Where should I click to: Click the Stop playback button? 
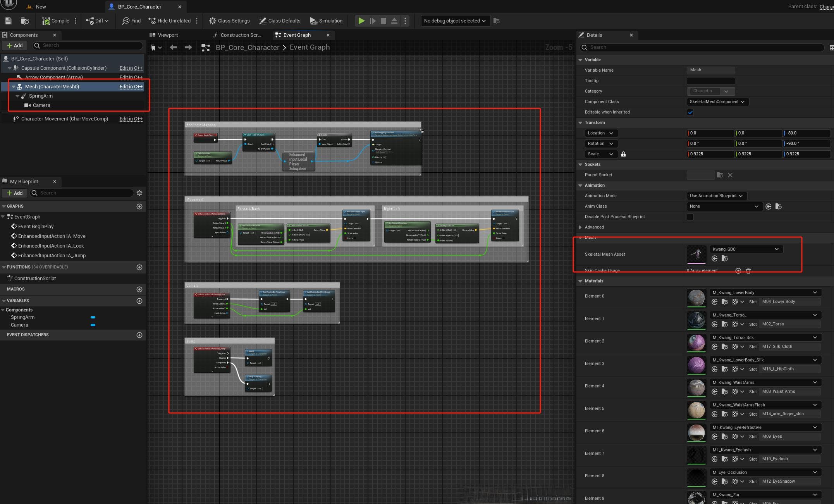pos(383,21)
